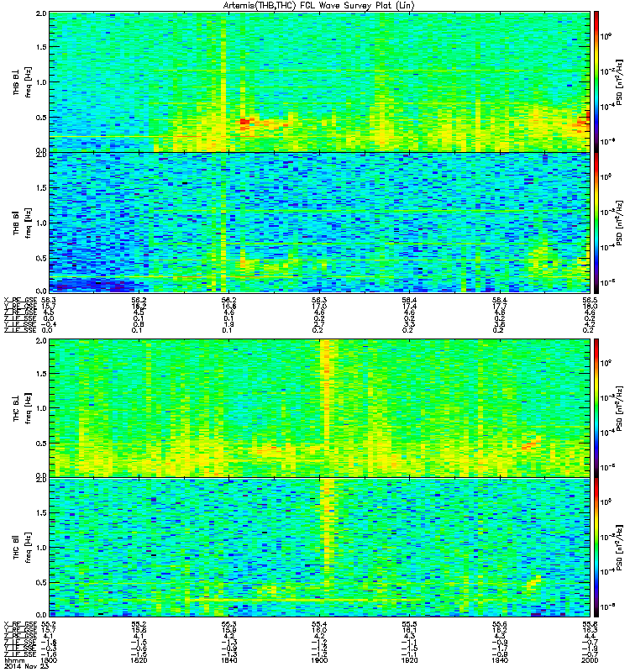Click the '1940' time label on the bottom axis

(x=499, y=660)
